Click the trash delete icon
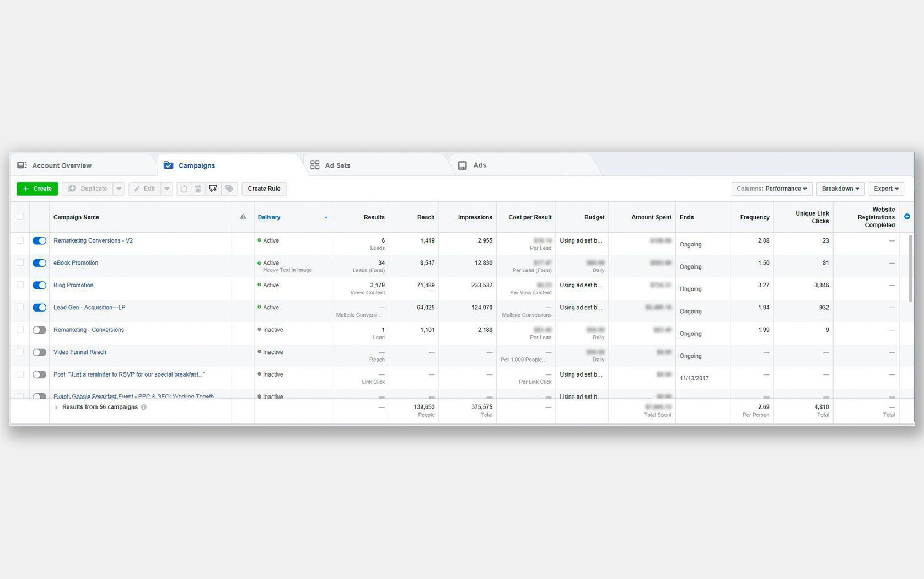The height and width of the screenshot is (579, 924). coord(198,189)
